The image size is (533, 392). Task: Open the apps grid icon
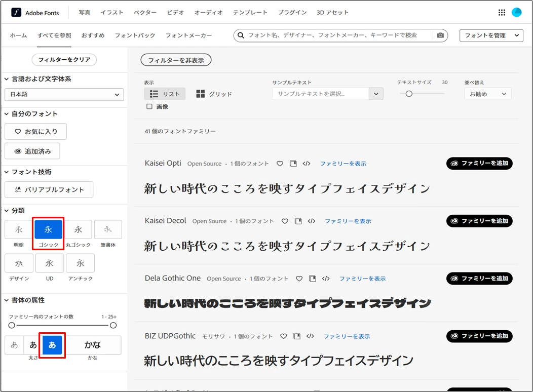point(502,13)
